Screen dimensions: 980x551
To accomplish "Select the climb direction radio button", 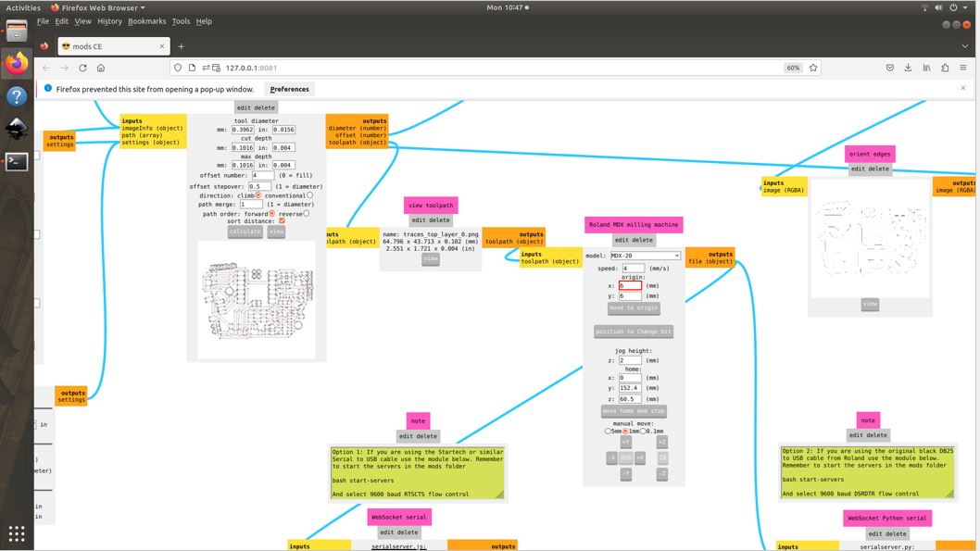I will [x=258, y=194].
